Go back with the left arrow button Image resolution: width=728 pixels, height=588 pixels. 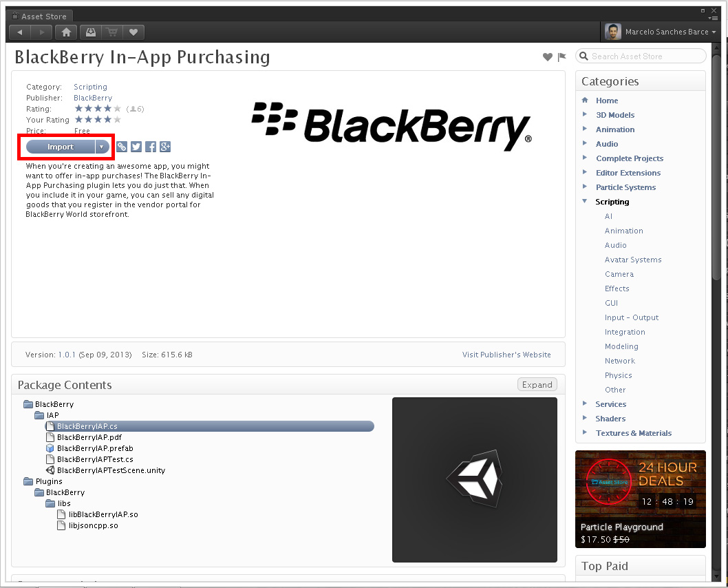(x=20, y=32)
